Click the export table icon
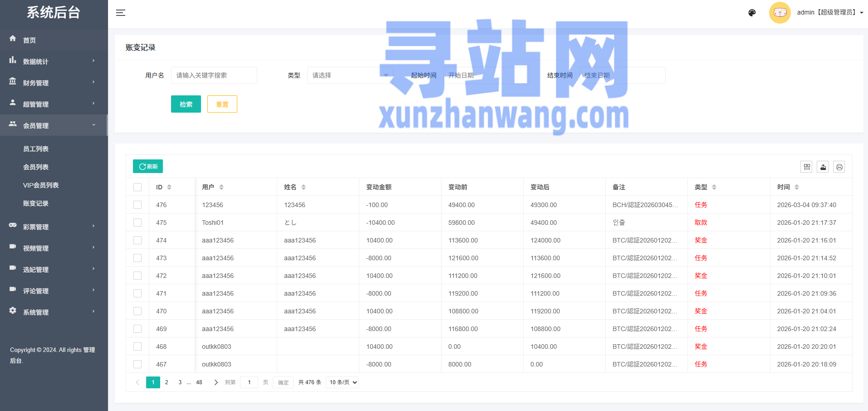The width and height of the screenshot is (868, 411). [823, 167]
